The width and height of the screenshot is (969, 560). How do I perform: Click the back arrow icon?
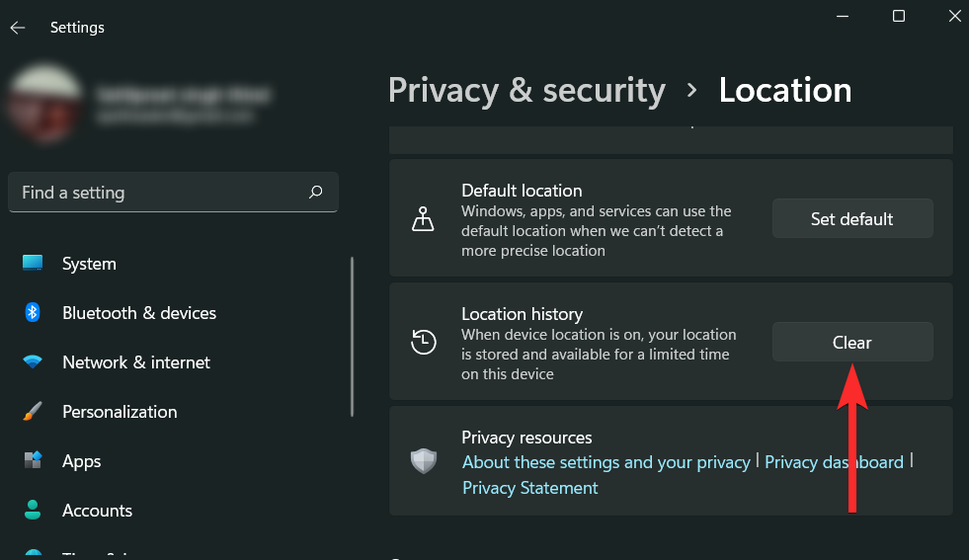click(x=18, y=28)
